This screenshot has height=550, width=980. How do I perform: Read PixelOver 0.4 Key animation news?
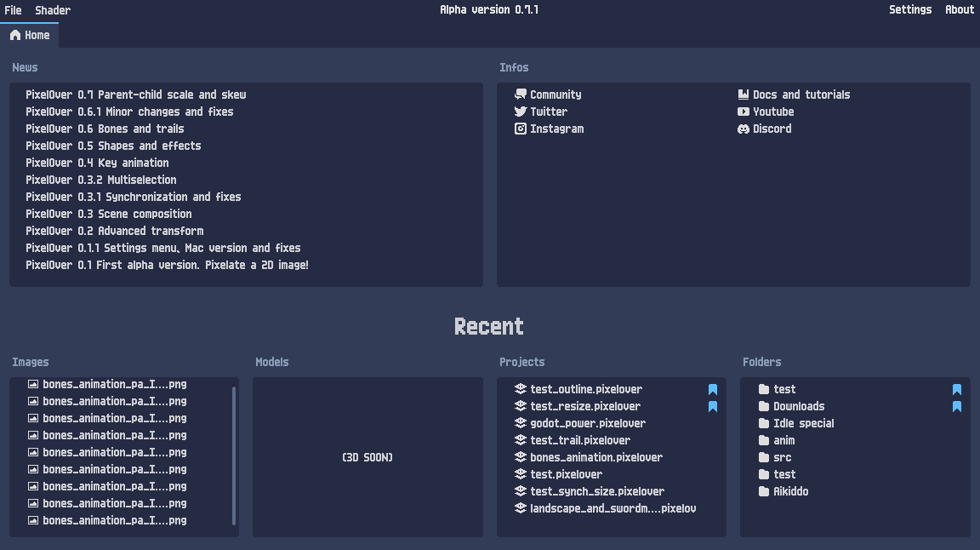(97, 163)
